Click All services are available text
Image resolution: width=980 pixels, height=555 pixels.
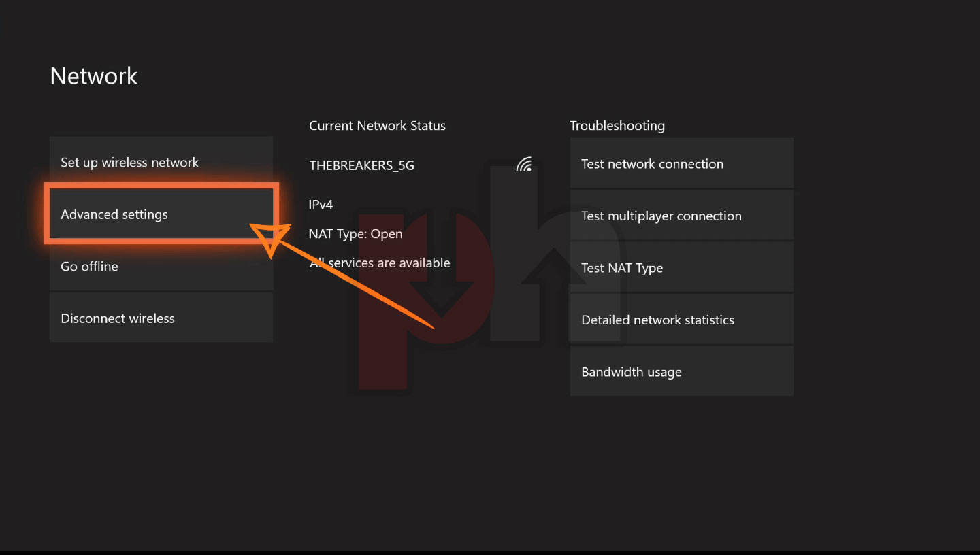coord(380,263)
